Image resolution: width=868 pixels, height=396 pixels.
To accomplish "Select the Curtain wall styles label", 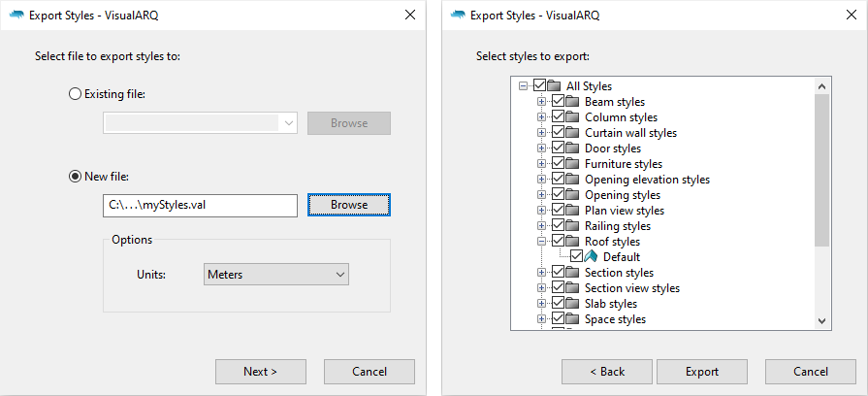I will pos(630,133).
